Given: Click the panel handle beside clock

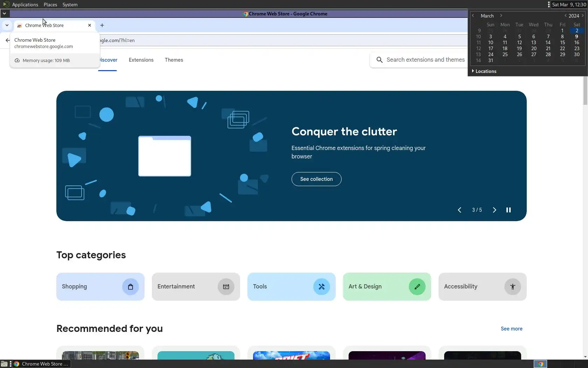Looking at the screenshot, I should pos(549,5).
